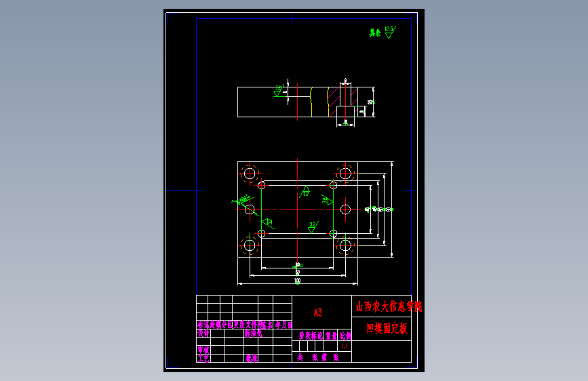Select the "凹模固定板" part name text
588x381 pixels.
(387, 329)
